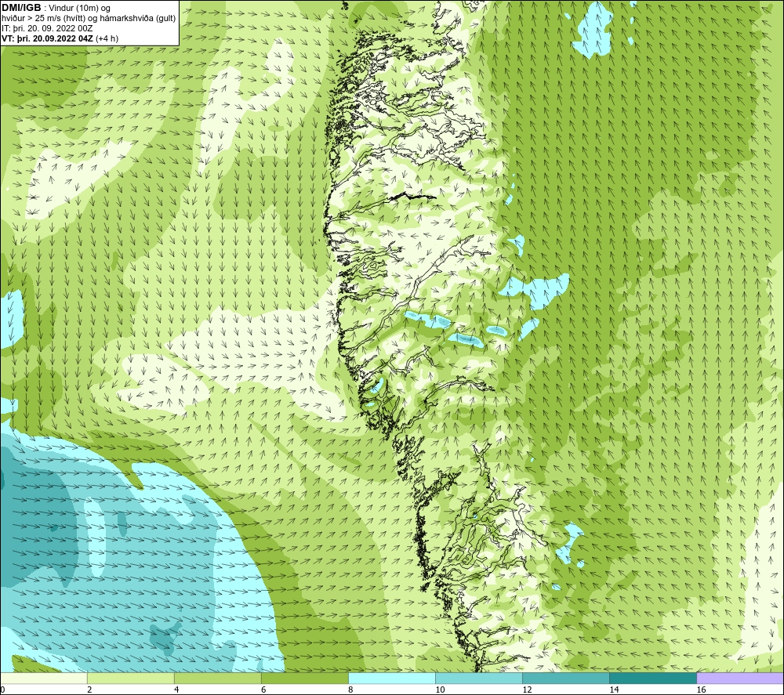
Task: Click the '(+4 h)' forecast offset text
Action: [x=107, y=38]
